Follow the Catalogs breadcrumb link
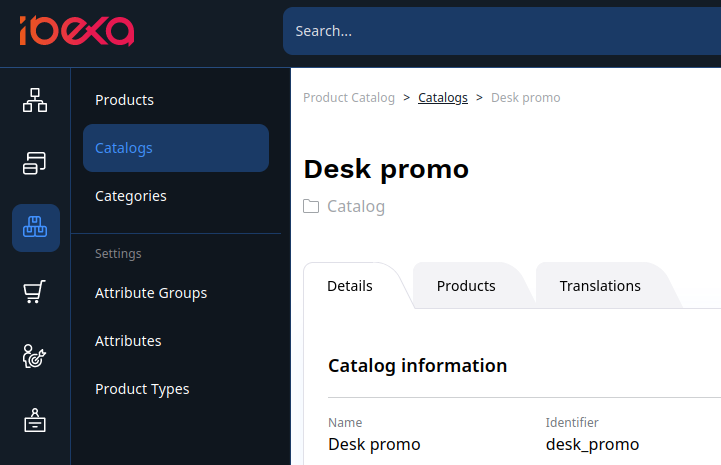Viewport: 721px width, 465px height. pyautogui.click(x=443, y=98)
